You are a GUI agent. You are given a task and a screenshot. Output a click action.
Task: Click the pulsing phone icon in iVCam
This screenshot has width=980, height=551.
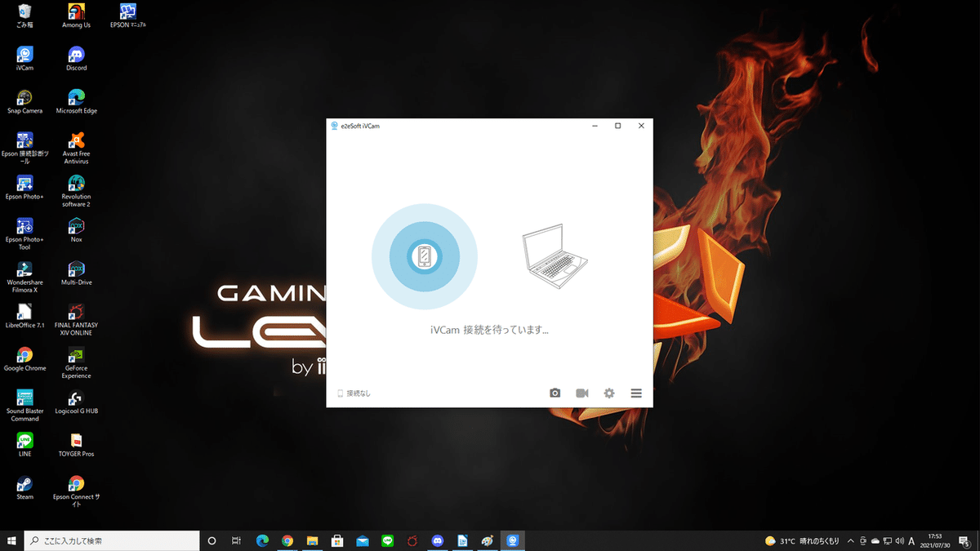tap(425, 257)
